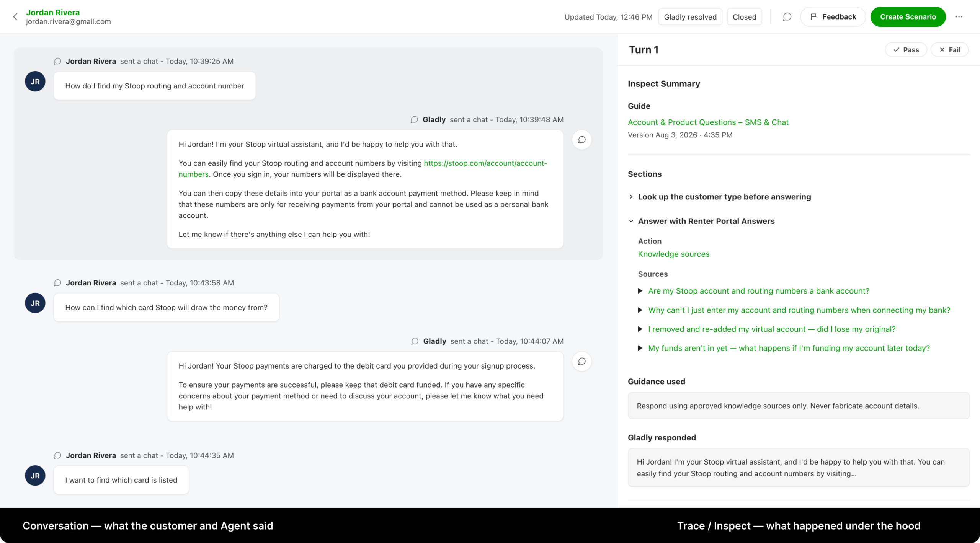Open the Jordan Rivera customer name link
Image resolution: width=980 pixels, height=543 pixels.
click(x=53, y=12)
